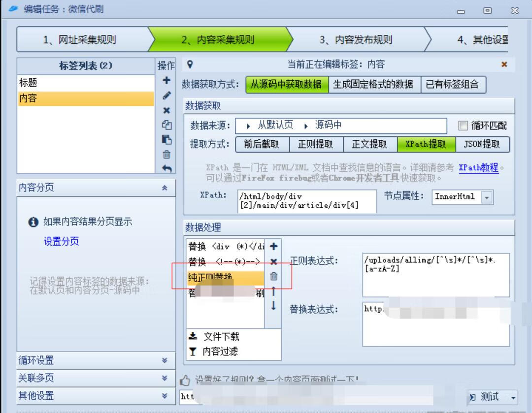Select the 已有标签组合 mode

point(453,85)
